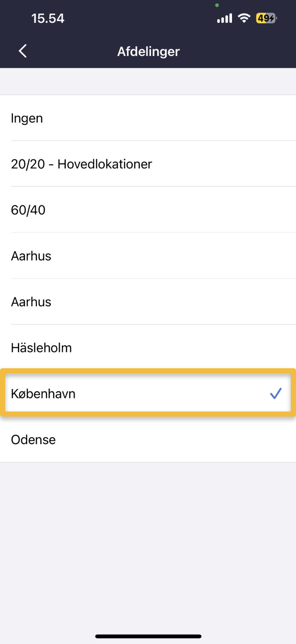This screenshot has height=644, width=296.
Task: Tap the gray spacer strip above Ingen
Action: point(148,81)
